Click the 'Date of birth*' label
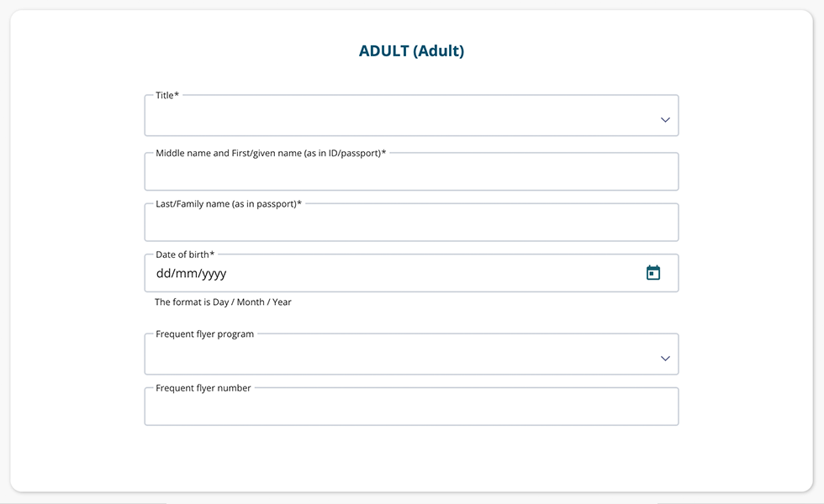This screenshot has height=504, width=824. [x=185, y=255]
